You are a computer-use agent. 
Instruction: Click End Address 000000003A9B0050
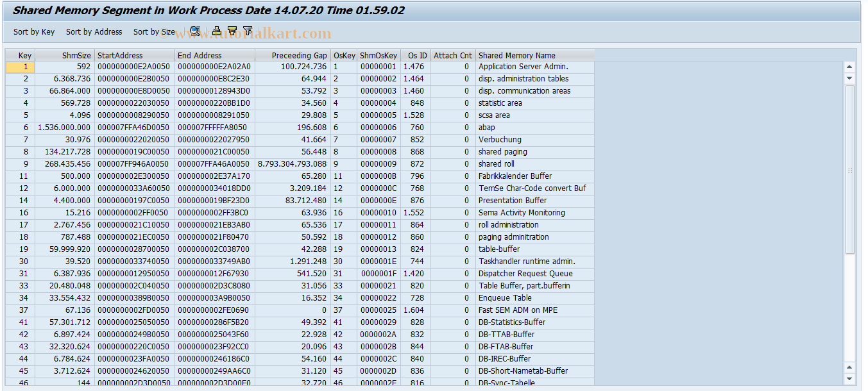[215, 298]
